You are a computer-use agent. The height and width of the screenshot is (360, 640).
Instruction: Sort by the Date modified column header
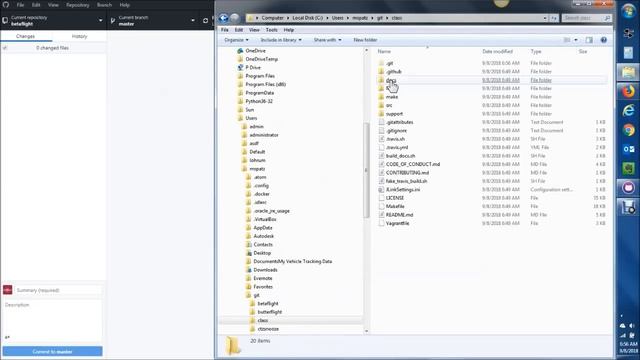coord(497,51)
